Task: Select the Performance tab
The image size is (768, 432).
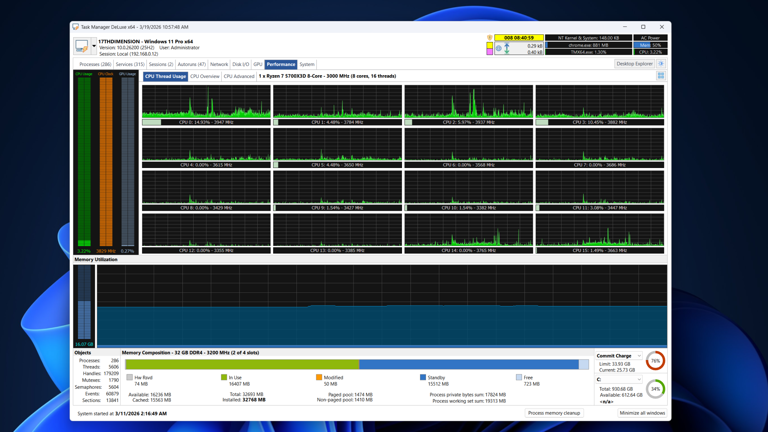Action: coord(281,64)
